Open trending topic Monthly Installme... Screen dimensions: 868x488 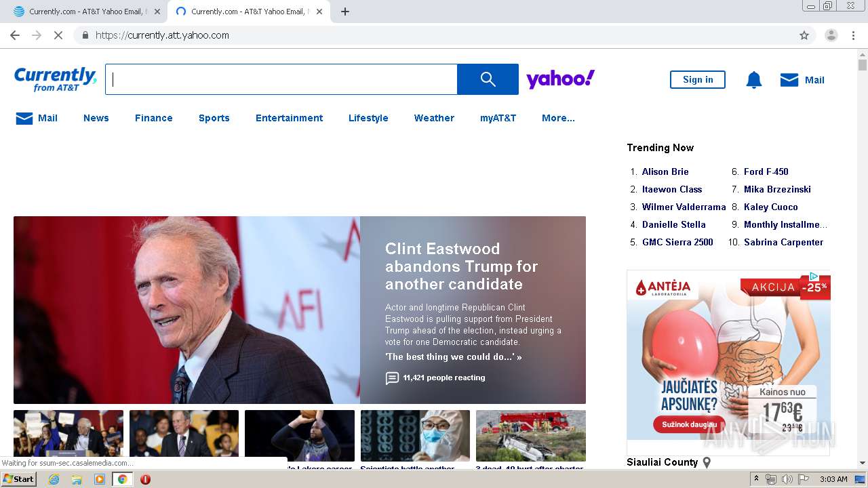(785, 224)
